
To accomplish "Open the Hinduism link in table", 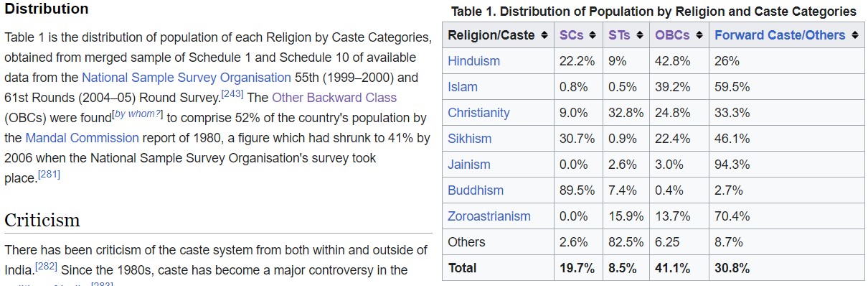I will pyautogui.click(x=473, y=61).
